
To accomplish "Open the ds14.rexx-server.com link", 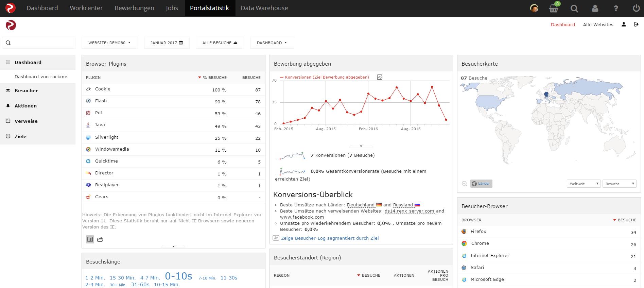I will 410,211.
